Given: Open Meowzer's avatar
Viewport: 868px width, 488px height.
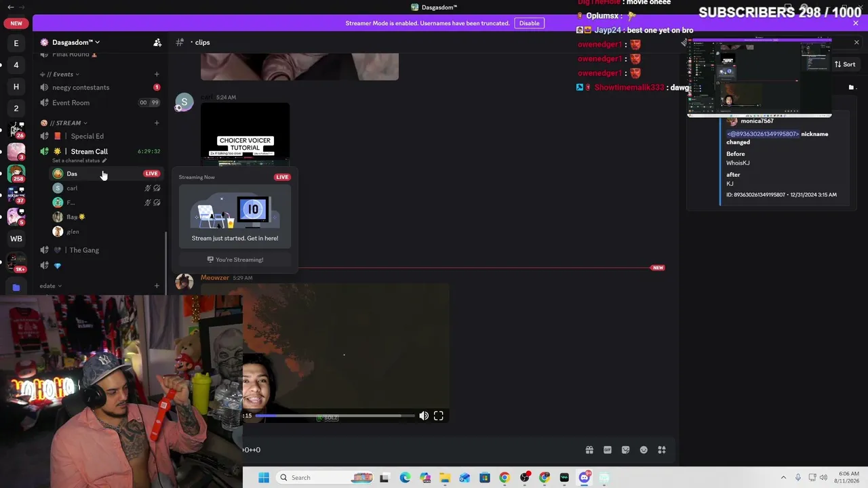Looking at the screenshot, I should [184, 282].
